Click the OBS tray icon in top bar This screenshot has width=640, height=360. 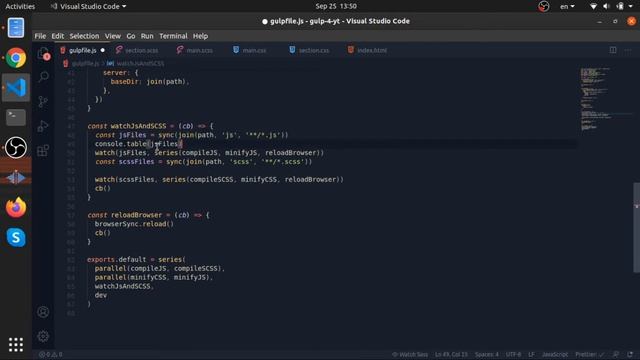543,7
